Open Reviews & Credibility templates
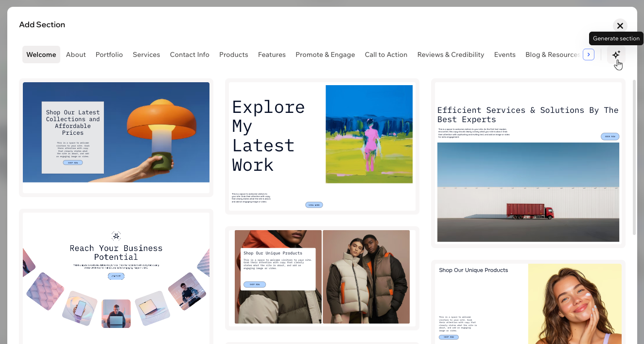 click(450, 54)
